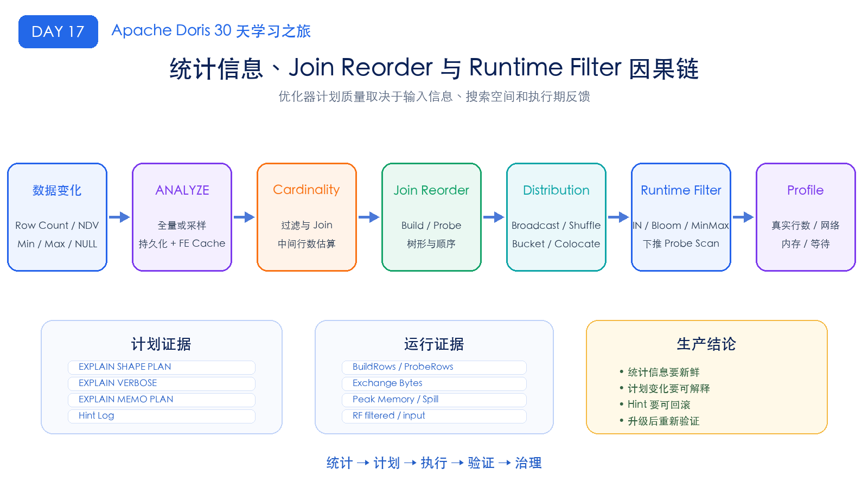The image size is (868, 488).
Task: Select the main title about Join Reorder
Action: click(434, 68)
